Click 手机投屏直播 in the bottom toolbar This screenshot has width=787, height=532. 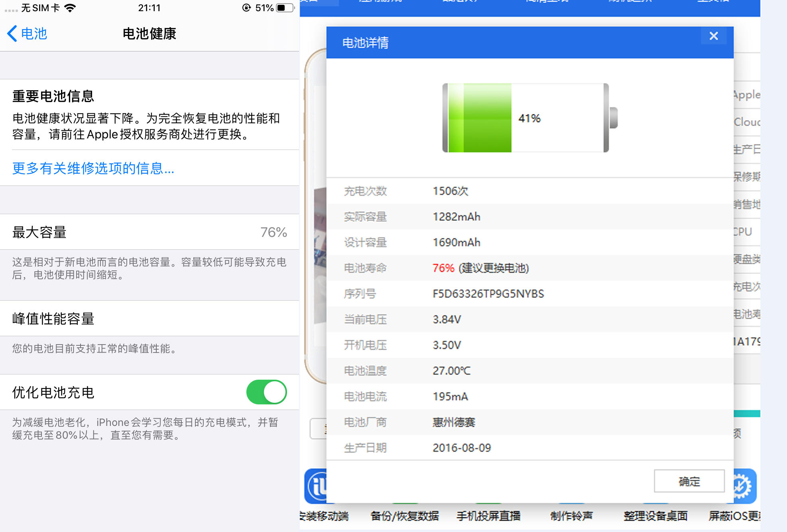(x=489, y=516)
